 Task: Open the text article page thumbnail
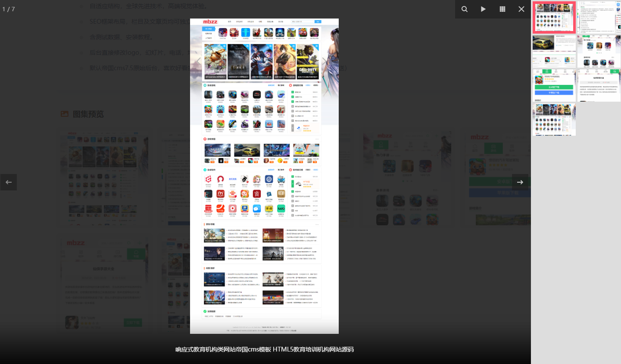(x=599, y=17)
